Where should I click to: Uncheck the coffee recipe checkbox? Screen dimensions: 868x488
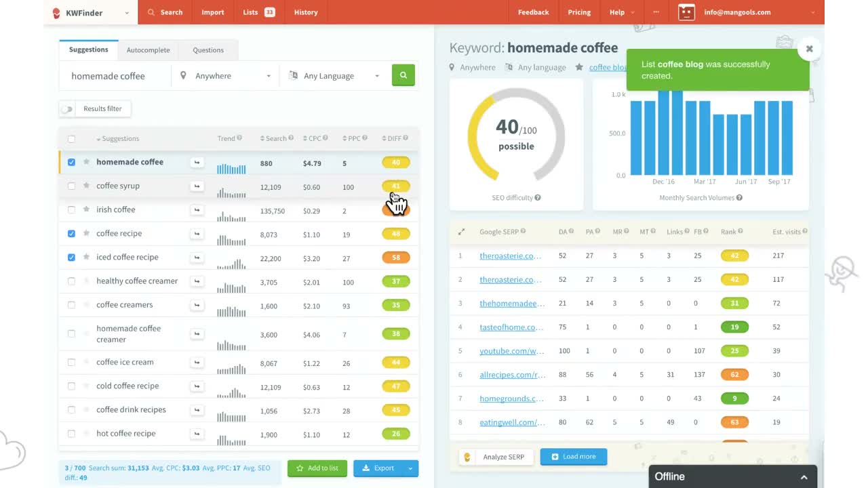[x=71, y=233]
